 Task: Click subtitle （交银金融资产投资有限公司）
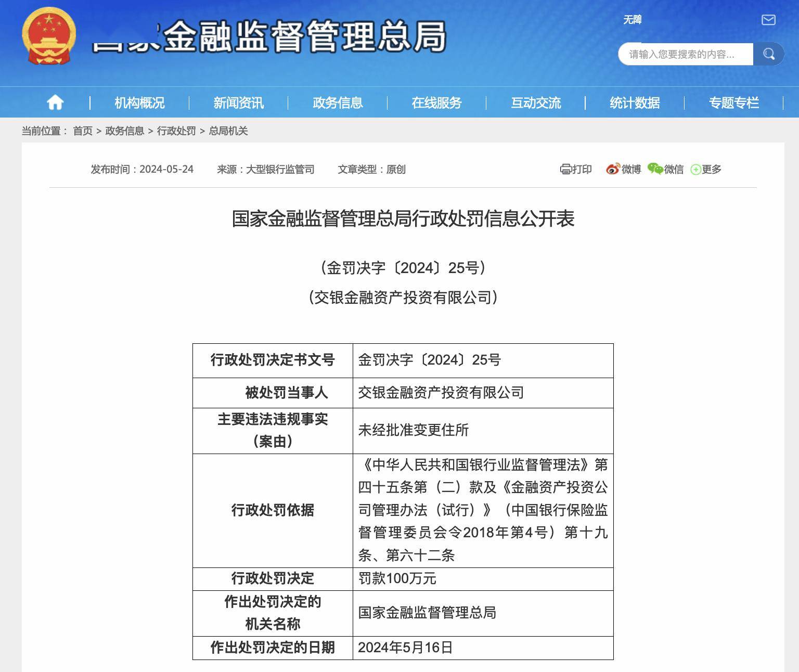(x=403, y=297)
